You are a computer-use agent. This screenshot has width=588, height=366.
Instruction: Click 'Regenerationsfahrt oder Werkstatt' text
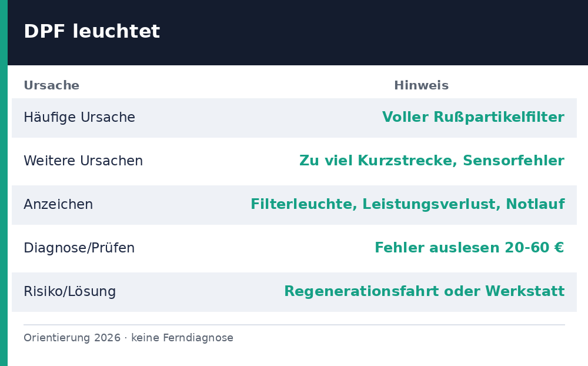point(425,291)
